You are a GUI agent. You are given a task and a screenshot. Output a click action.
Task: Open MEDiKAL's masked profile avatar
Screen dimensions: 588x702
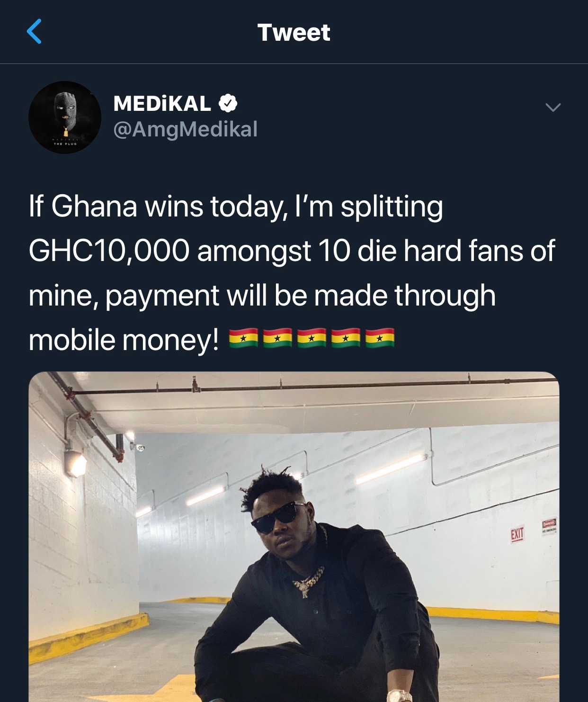point(65,117)
